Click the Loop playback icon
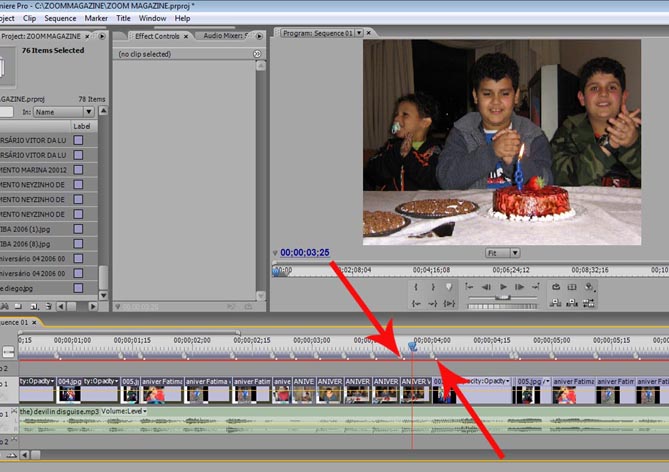Viewport: 669px width, 472px height. pos(555,286)
